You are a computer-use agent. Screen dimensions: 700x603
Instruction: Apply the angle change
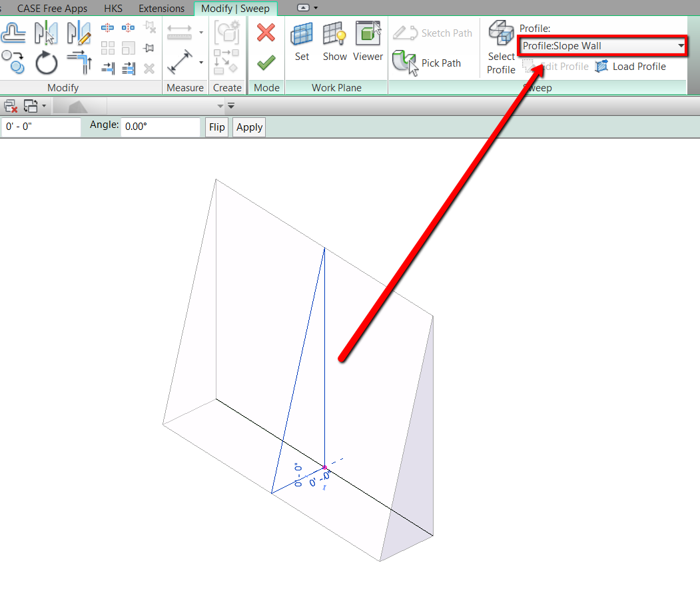(x=248, y=127)
